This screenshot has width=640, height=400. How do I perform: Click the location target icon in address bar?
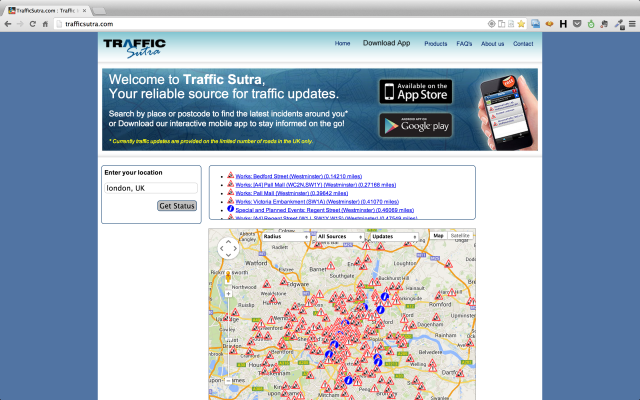pyautogui.click(x=491, y=24)
